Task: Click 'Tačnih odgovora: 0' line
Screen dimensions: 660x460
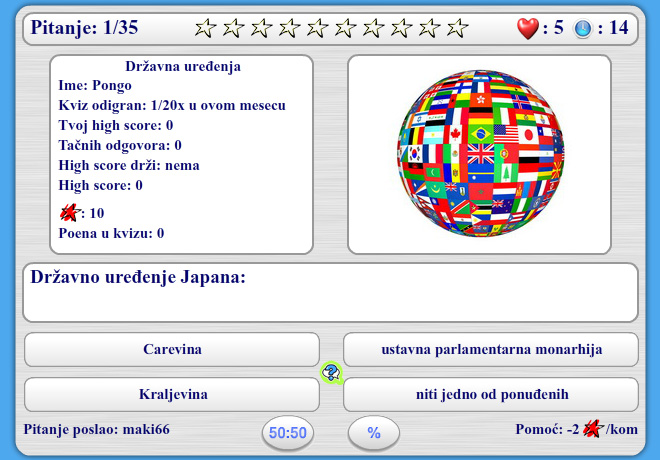Action: (120, 145)
